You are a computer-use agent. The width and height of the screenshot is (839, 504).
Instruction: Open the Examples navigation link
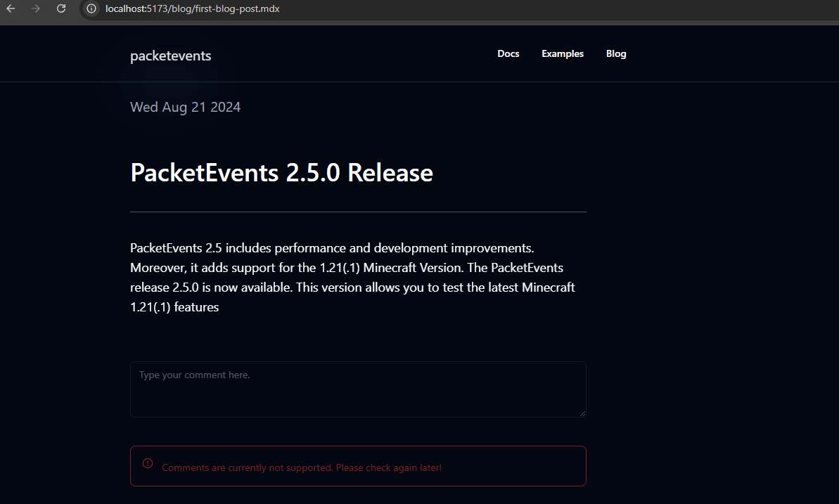point(563,53)
